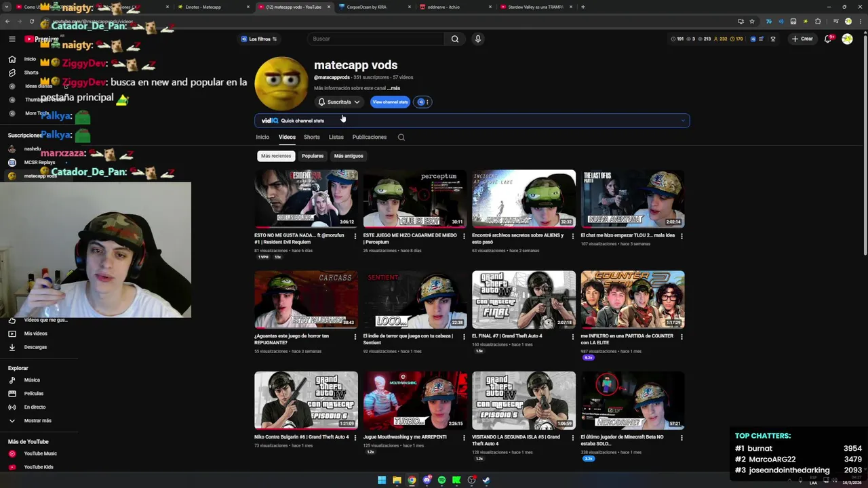The height and width of the screenshot is (488, 868).
Task: Click the Crear button
Action: (x=802, y=39)
